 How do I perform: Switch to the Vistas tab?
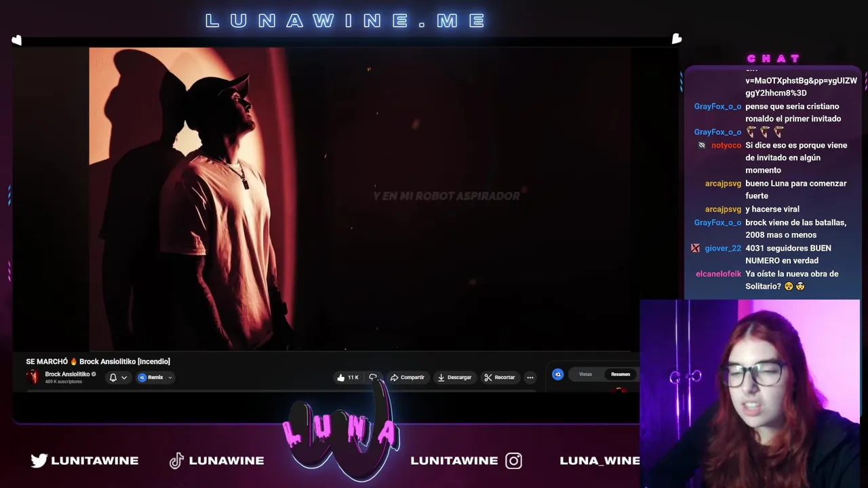point(585,374)
